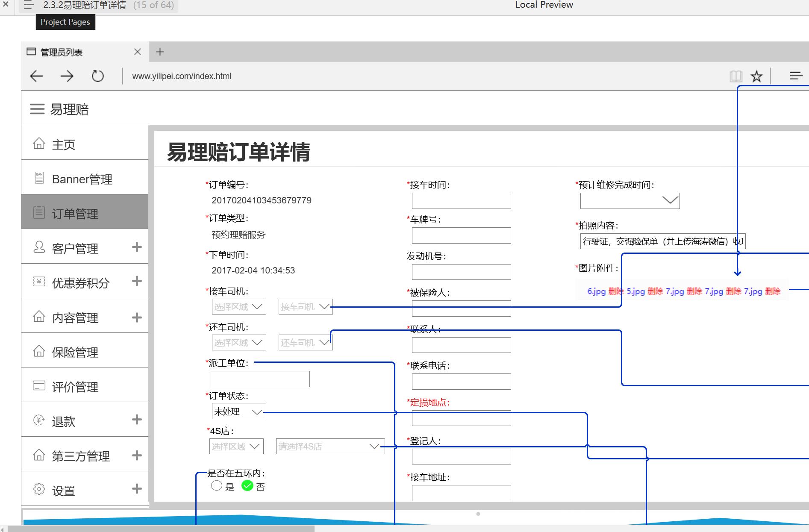Click the 保险管理 icon

pyautogui.click(x=39, y=351)
